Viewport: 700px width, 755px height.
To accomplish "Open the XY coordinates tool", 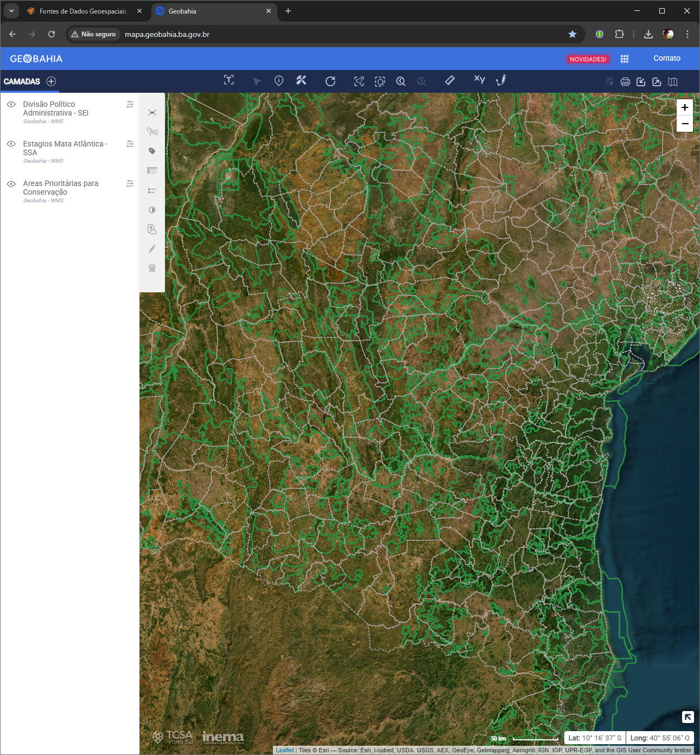I will (x=479, y=80).
